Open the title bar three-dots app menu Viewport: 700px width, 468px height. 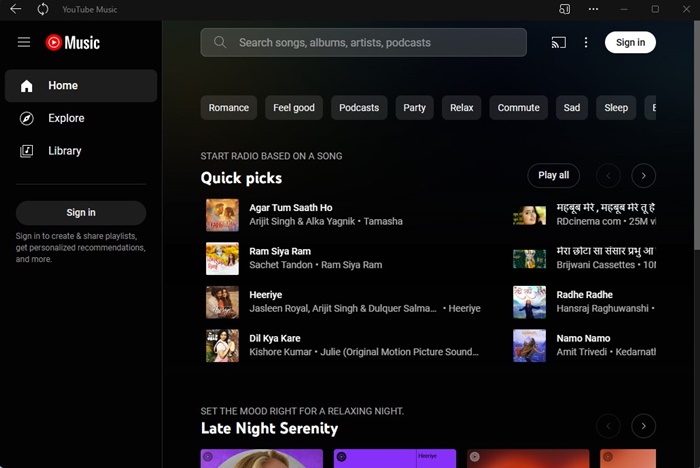click(593, 9)
